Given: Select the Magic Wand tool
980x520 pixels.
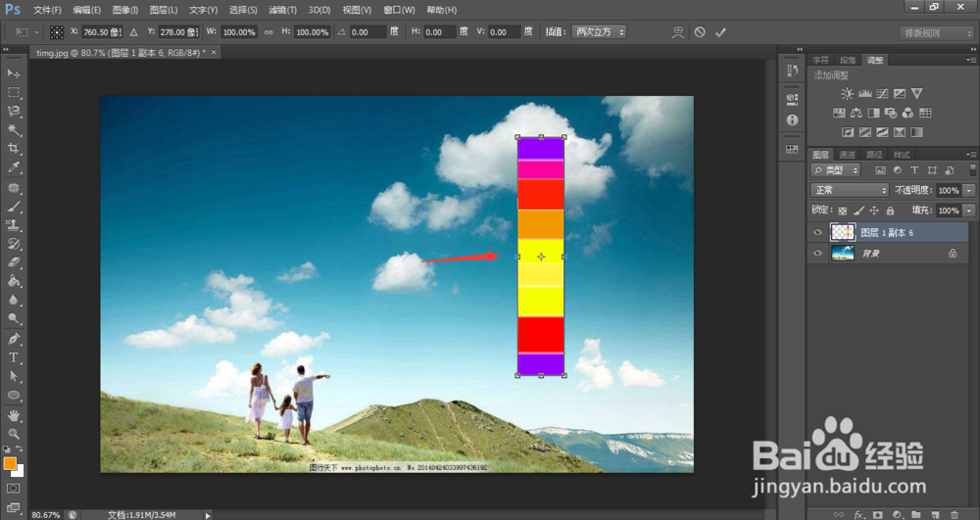Looking at the screenshot, I should click(x=13, y=130).
